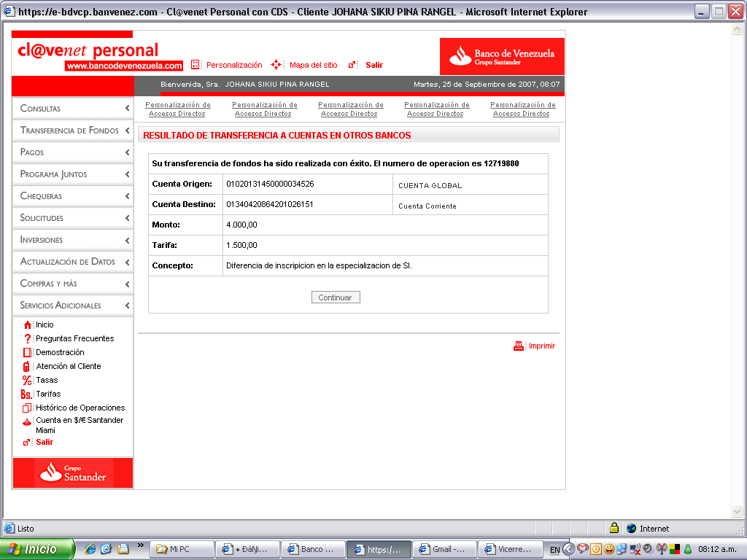Click the Salir link in header
This screenshot has width=747, height=560.
374,65
